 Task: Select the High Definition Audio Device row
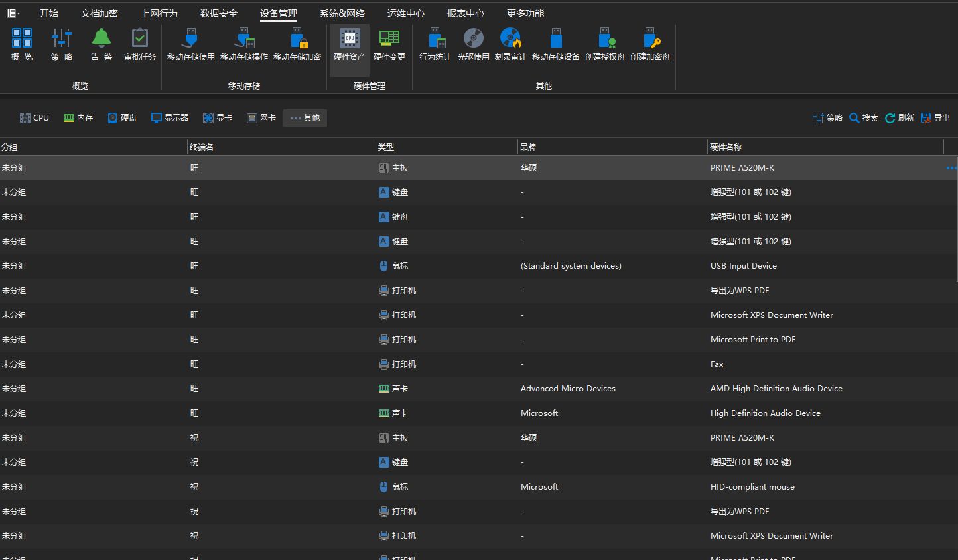(479, 413)
